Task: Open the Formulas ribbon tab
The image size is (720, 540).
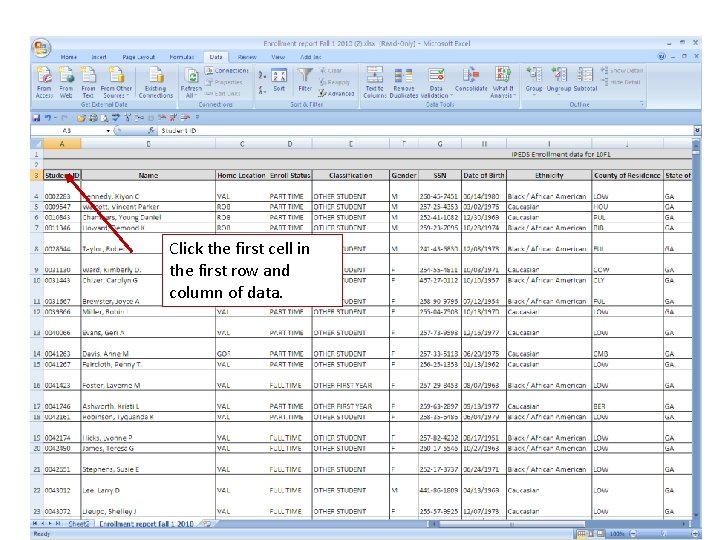Action: pos(182,57)
